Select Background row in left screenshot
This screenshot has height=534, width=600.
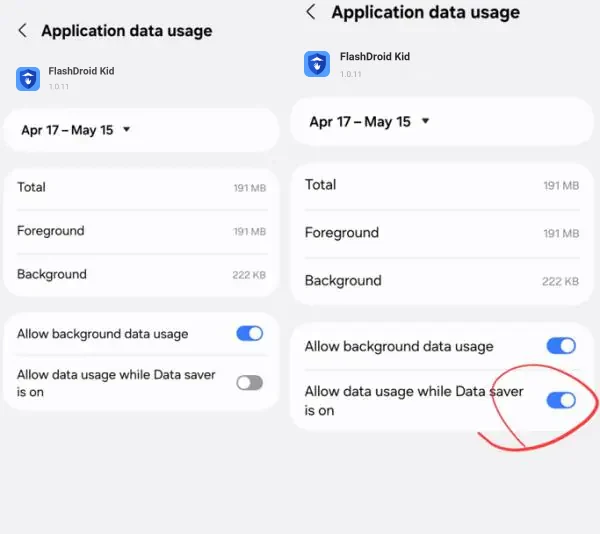[x=142, y=274]
